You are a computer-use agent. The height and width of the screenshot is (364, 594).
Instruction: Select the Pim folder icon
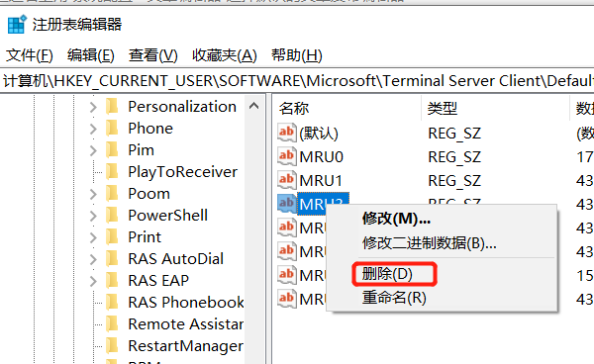(112, 149)
